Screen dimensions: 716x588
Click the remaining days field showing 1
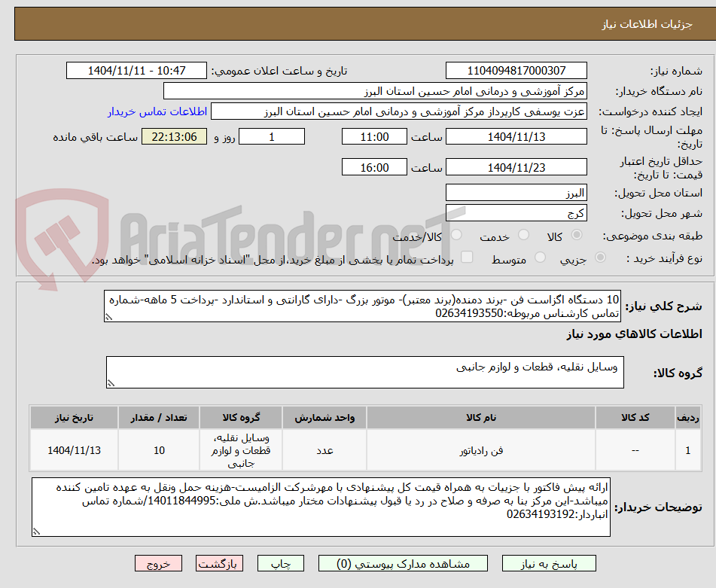[x=272, y=136]
